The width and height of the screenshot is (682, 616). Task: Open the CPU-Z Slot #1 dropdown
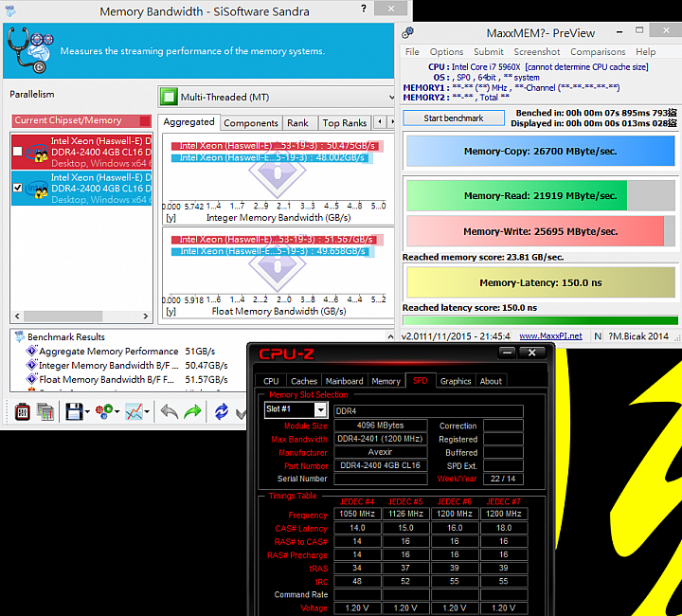(320, 409)
